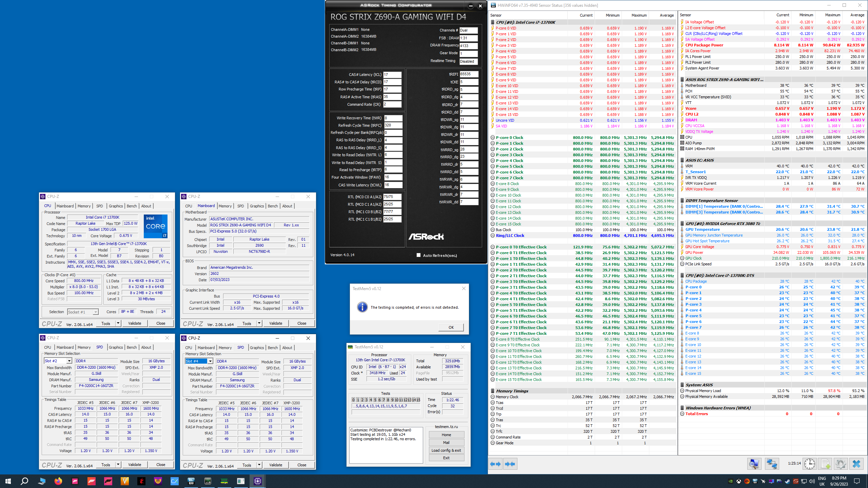The width and height of the screenshot is (868, 488).
Task: Click Exit button in TestMem5
Action: [446, 458]
